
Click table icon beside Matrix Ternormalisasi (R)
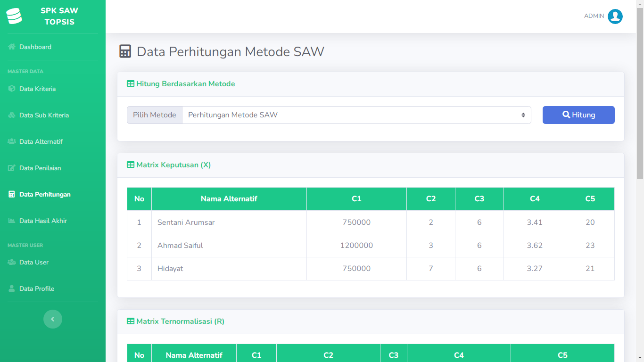131,321
